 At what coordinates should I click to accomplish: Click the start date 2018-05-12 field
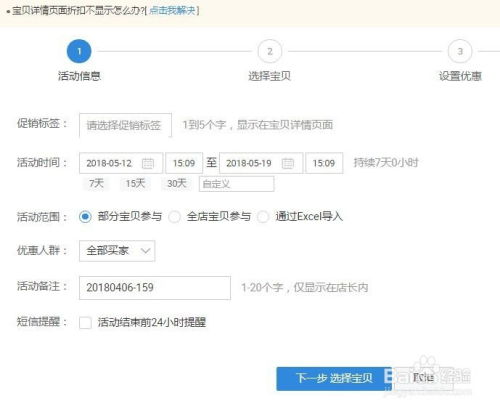[x=121, y=163]
